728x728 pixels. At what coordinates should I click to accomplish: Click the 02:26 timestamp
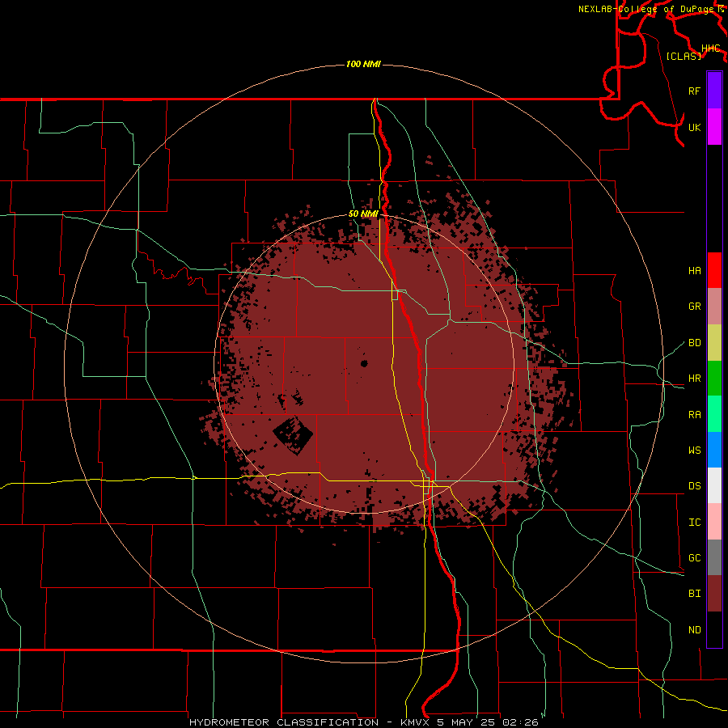[x=521, y=722]
